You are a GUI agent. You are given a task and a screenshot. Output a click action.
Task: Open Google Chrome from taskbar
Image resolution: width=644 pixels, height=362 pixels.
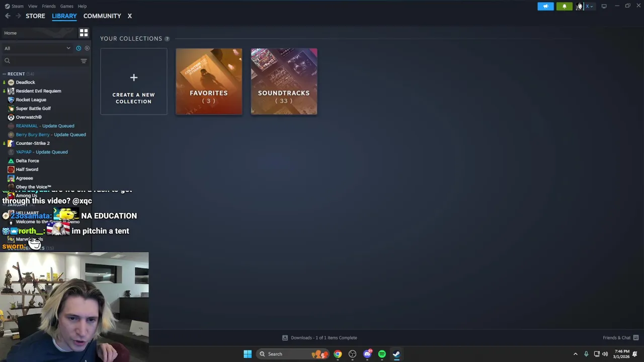338,354
